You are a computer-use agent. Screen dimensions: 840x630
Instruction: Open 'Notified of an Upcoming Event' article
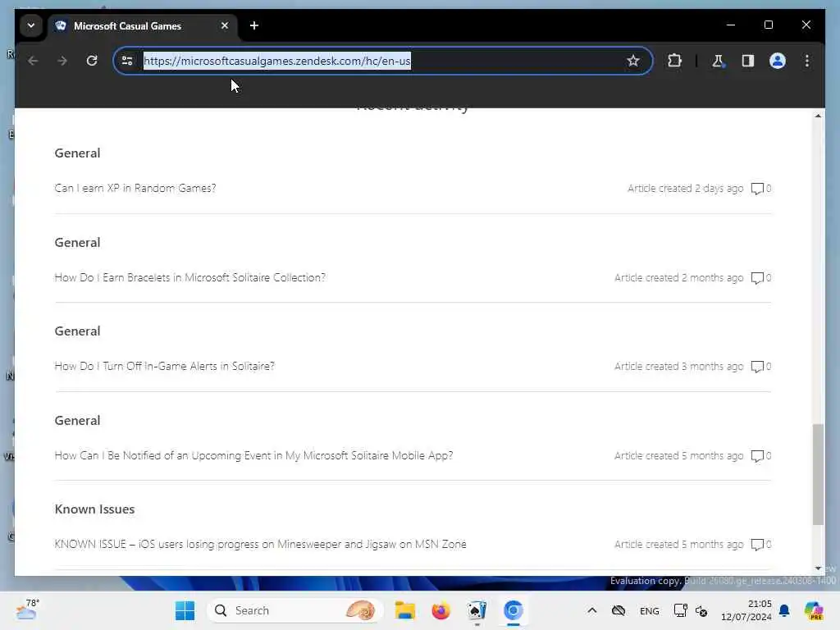(x=253, y=455)
